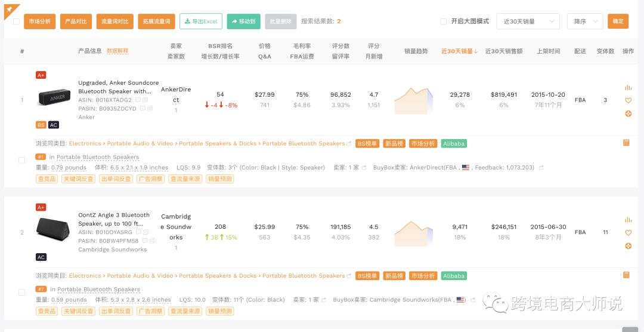644x332 pixels.
Task: Click BS榜单 tag in Anker row
Action: click(367, 143)
